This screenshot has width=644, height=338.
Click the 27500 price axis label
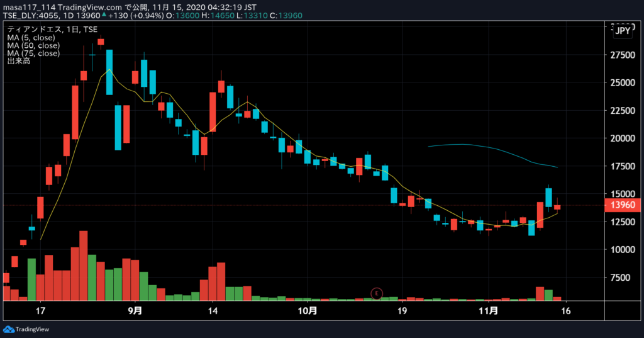(623, 55)
